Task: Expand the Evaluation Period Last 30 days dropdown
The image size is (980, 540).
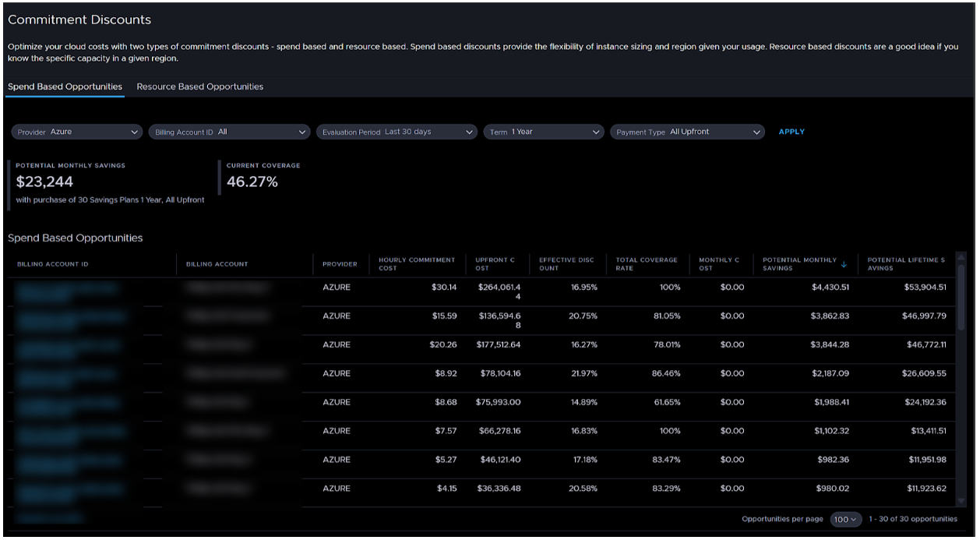Action: click(x=397, y=132)
